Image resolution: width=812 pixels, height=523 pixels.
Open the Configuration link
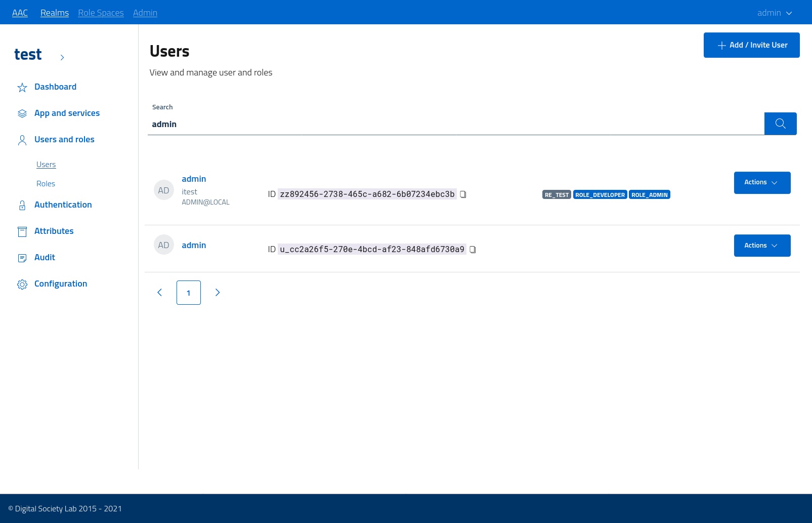(x=61, y=284)
